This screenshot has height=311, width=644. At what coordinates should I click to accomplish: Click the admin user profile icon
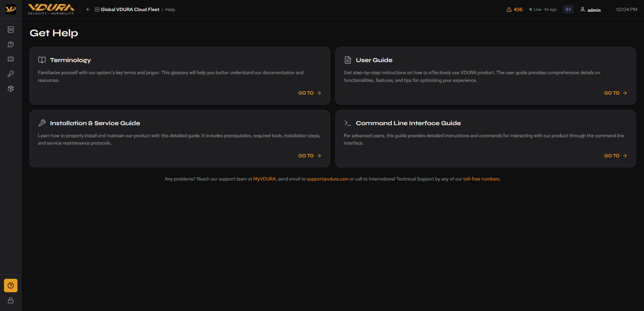(583, 9)
